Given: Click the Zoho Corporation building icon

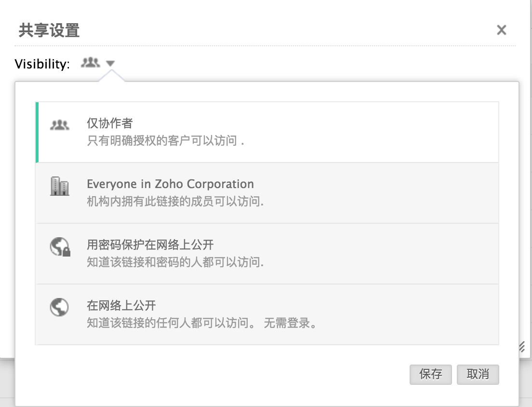Looking at the screenshot, I should click(60, 186).
